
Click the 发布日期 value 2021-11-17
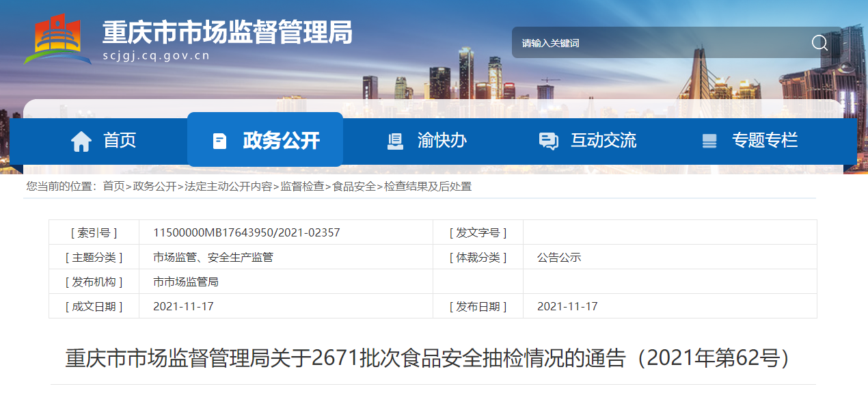(568, 306)
